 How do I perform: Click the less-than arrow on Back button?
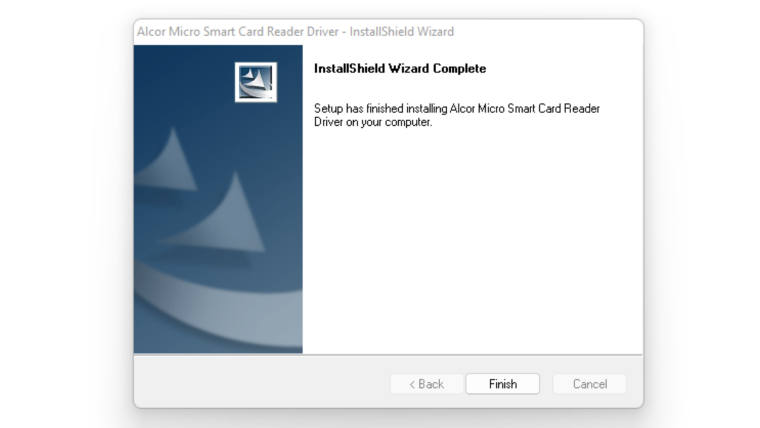412,384
